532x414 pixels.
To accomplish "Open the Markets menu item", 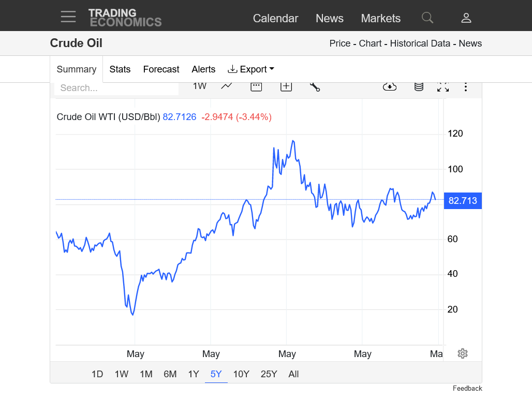I will coord(381,18).
